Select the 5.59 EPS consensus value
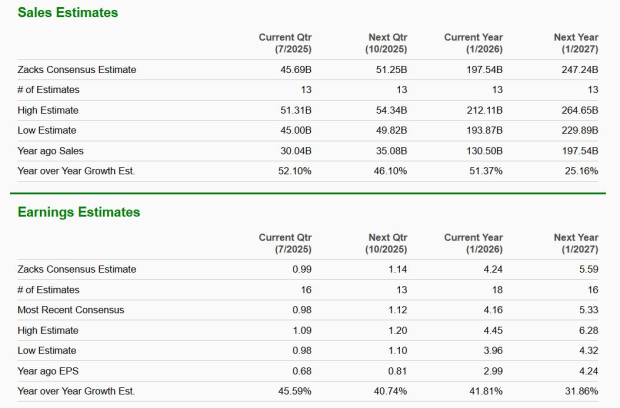Viewport: 620px width, 408px height. [x=588, y=269]
